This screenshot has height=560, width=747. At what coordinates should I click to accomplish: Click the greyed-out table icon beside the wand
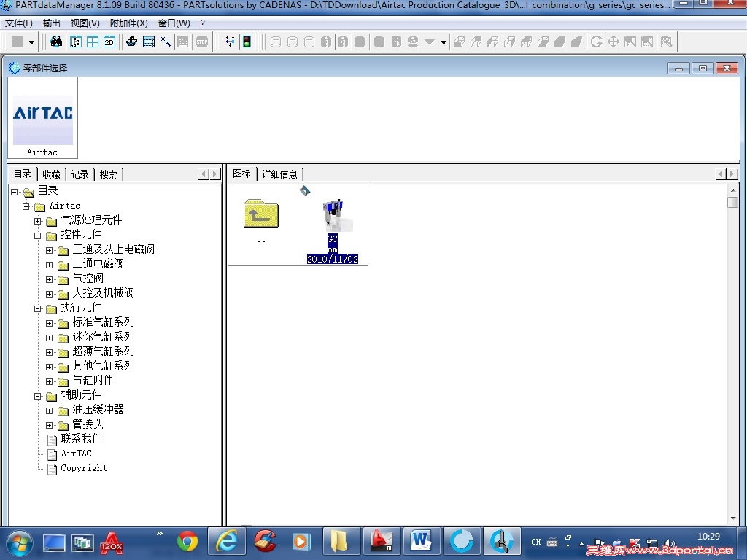click(x=182, y=42)
